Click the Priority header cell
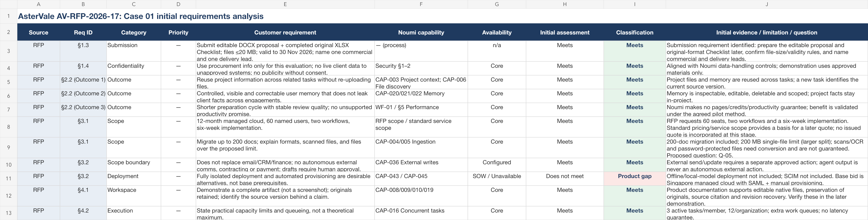Viewport: 868px width, 220px height. pos(178,32)
